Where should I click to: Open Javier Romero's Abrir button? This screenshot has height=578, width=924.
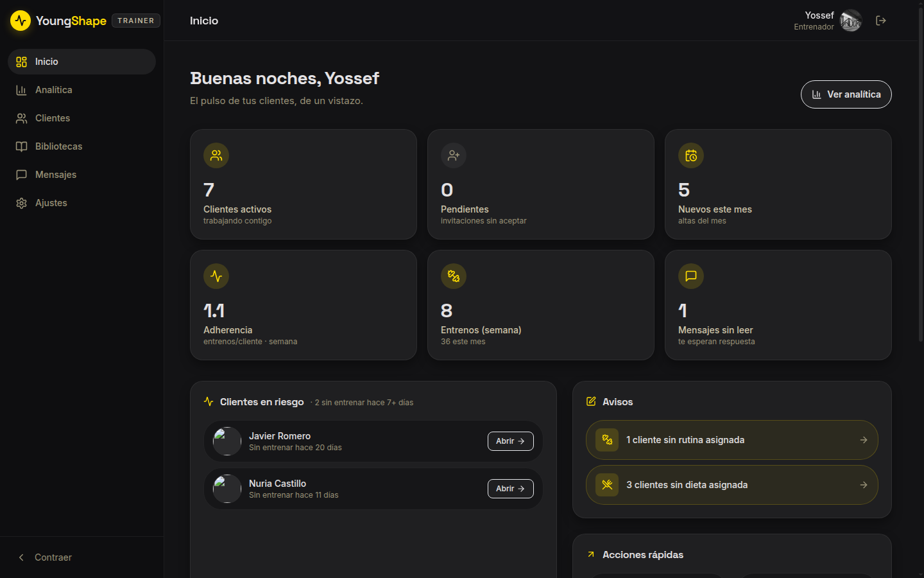click(x=511, y=441)
